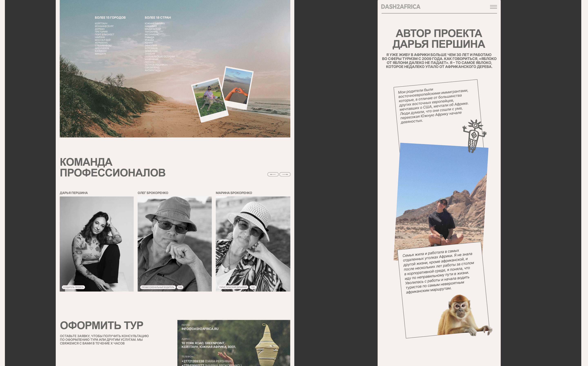Image resolution: width=588 pixels, height=366 pixels.
Task: Click the right arrow carousel button
Action: click(x=285, y=174)
